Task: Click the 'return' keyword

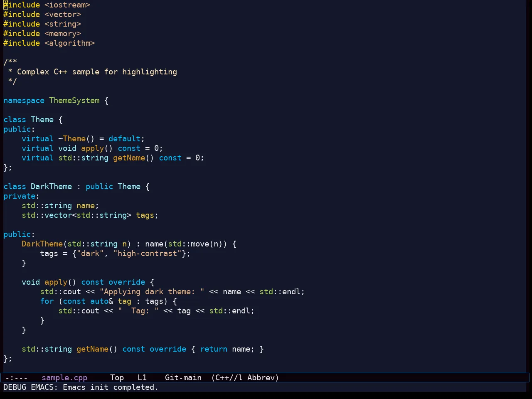Action: point(214,349)
